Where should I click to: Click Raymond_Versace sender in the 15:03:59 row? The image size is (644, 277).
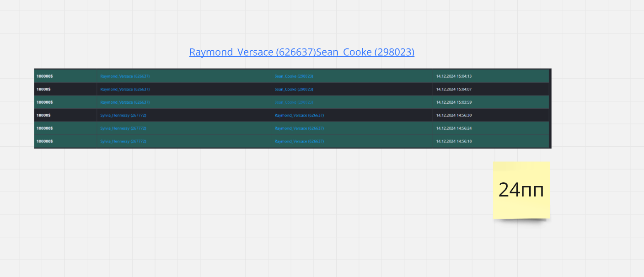125,102
